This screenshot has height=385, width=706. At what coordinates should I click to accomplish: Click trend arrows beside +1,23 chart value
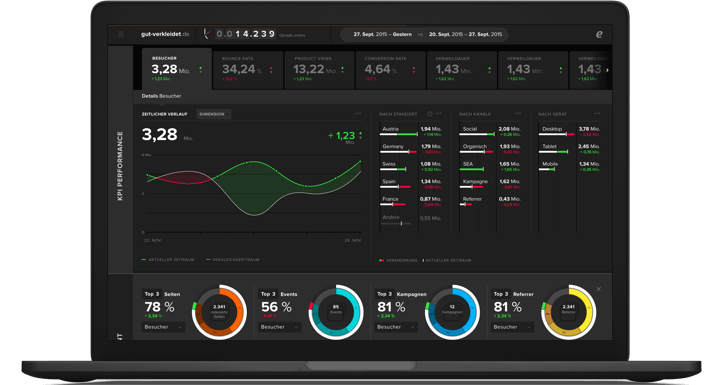point(360,135)
